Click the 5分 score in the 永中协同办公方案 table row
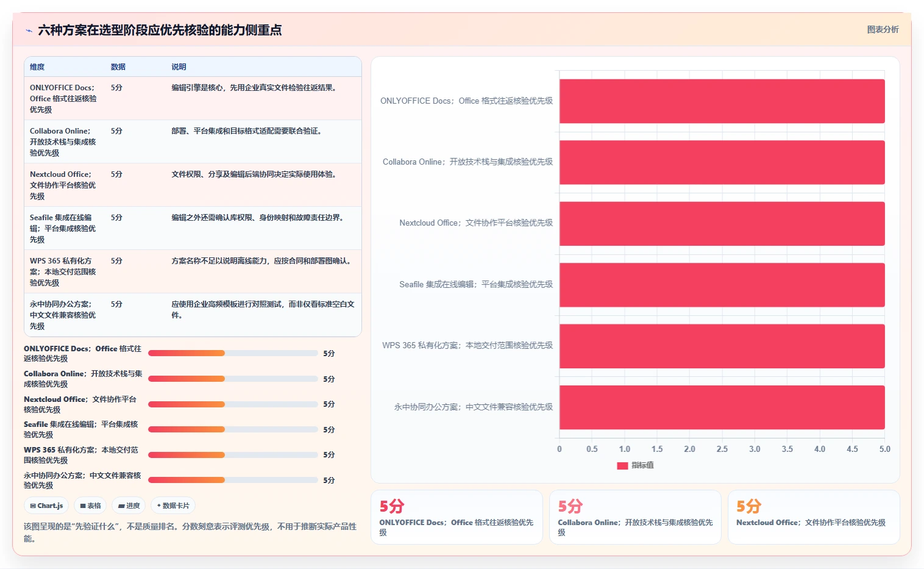This screenshot has height=569, width=924. pos(117,304)
